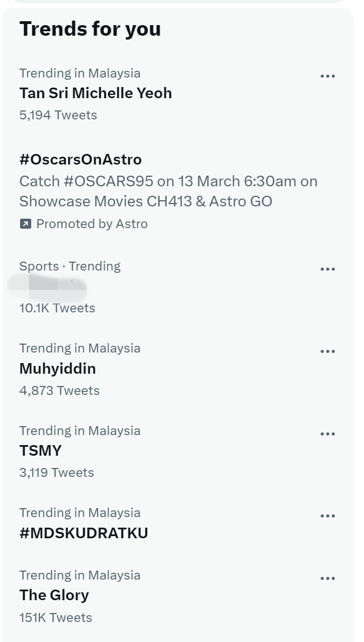The height and width of the screenshot is (642, 364).
Task: Click the Trends for you heading
Action: tap(90, 29)
